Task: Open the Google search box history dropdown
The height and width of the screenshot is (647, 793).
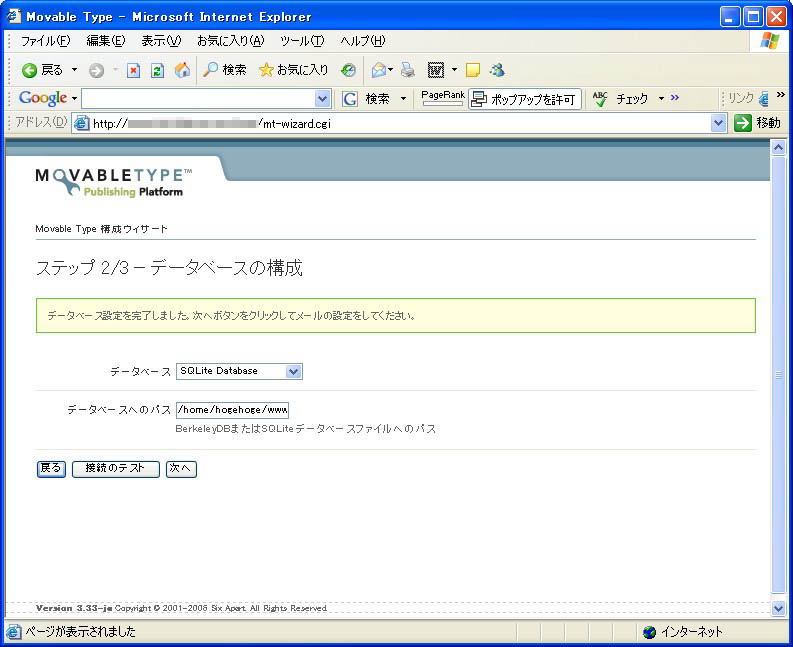Action: click(x=322, y=99)
